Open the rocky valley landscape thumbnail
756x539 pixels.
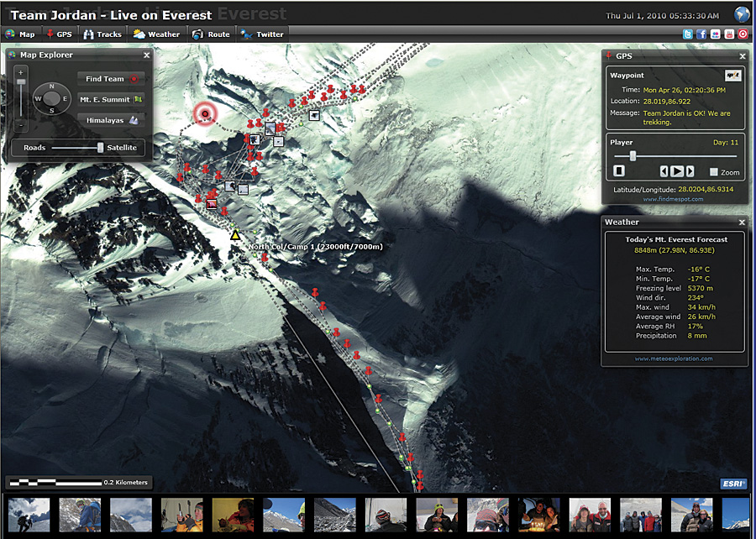[335, 515]
